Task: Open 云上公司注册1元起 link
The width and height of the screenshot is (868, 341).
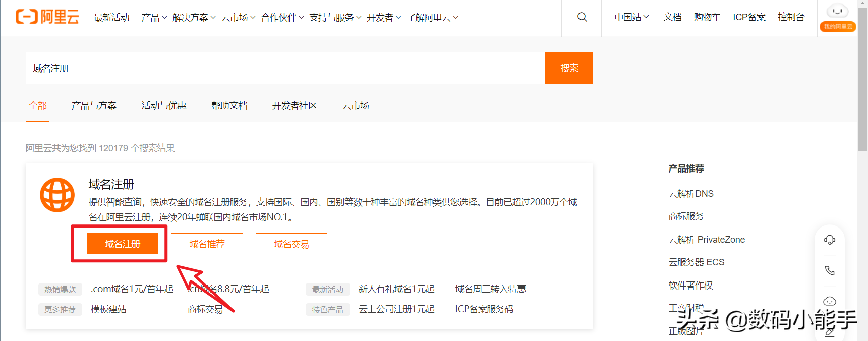Action: coord(396,309)
